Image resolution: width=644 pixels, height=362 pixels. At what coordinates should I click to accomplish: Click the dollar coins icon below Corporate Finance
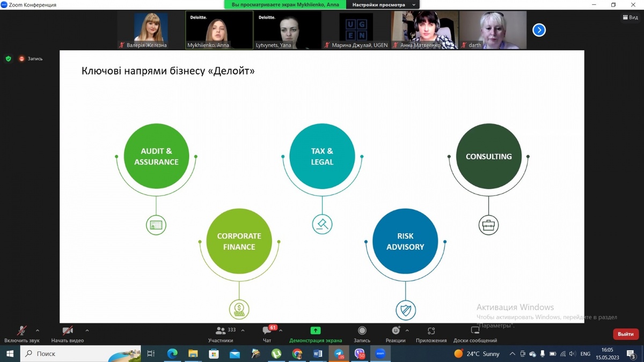[239, 309]
